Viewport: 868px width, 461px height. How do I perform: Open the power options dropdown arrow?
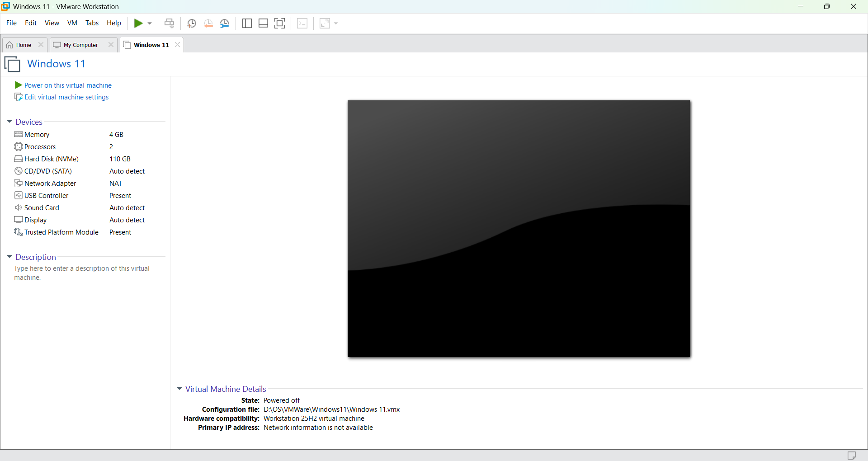pyautogui.click(x=150, y=24)
